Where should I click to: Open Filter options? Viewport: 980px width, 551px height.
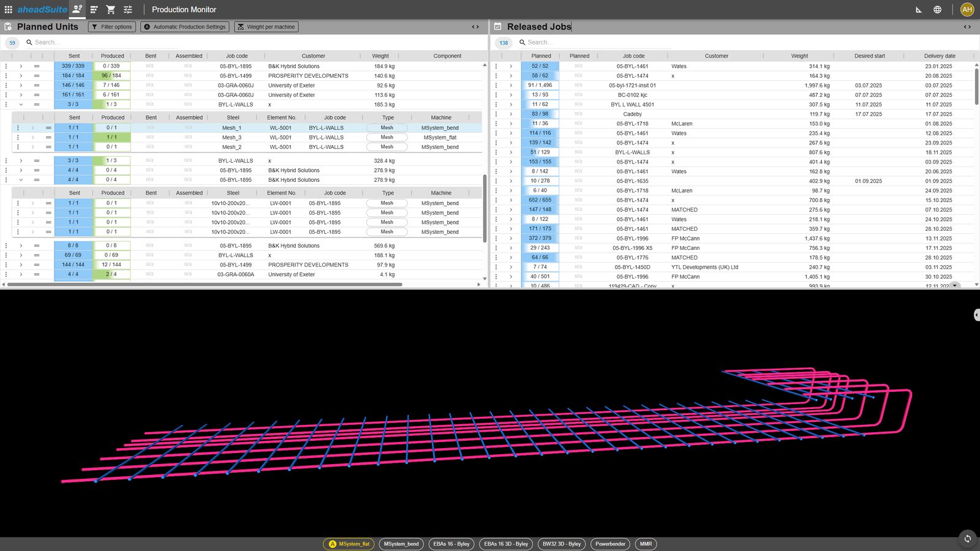pyautogui.click(x=111, y=27)
